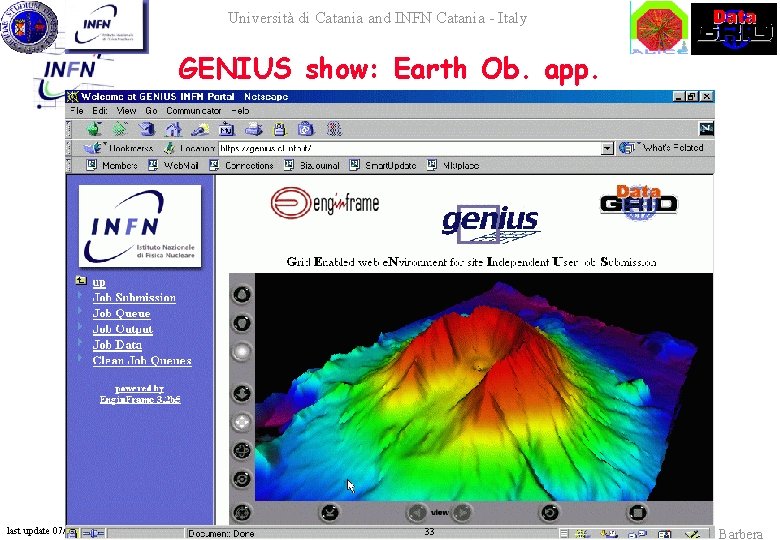780x540 pixels.
Task: Open the Communicator menu
Action: [x=194, y=110]
